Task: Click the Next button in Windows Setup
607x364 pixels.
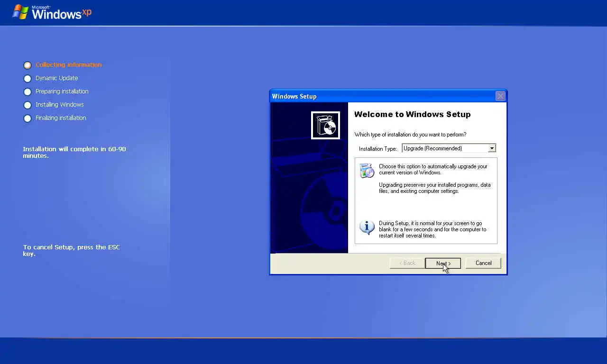Action: pyautogui.click(x=443, y=263)
